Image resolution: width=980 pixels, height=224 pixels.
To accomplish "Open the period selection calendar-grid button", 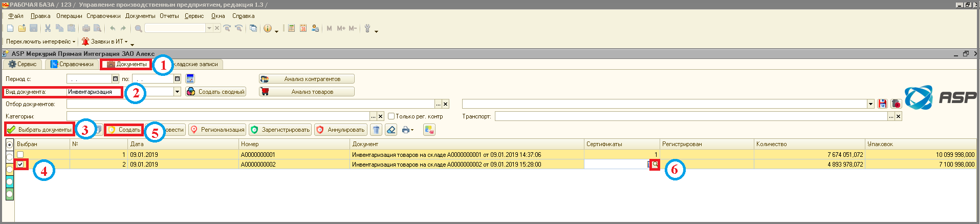I will coord(190,78).
